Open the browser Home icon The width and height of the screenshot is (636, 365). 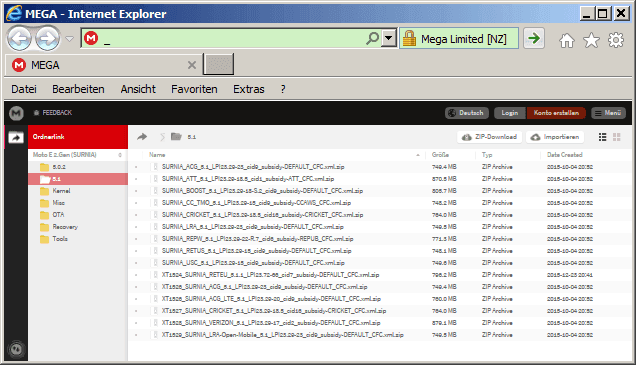tap(567, 40)
